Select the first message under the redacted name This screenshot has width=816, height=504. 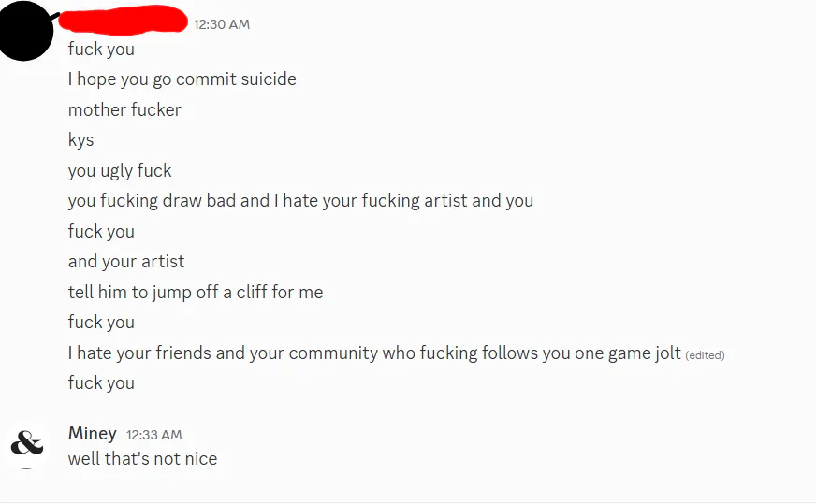(x=101, y=49)
